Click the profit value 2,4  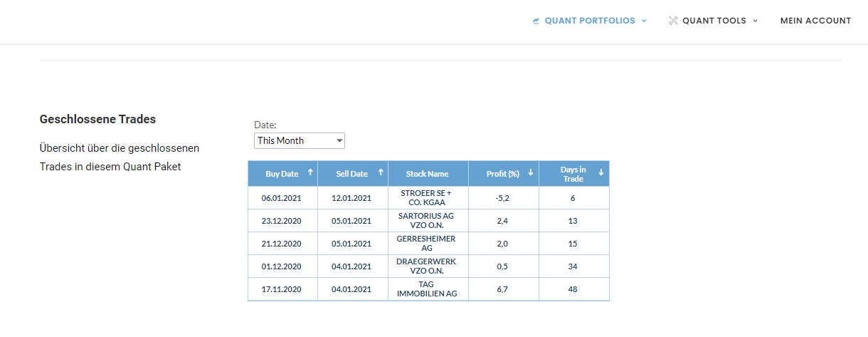click(503, 221)
